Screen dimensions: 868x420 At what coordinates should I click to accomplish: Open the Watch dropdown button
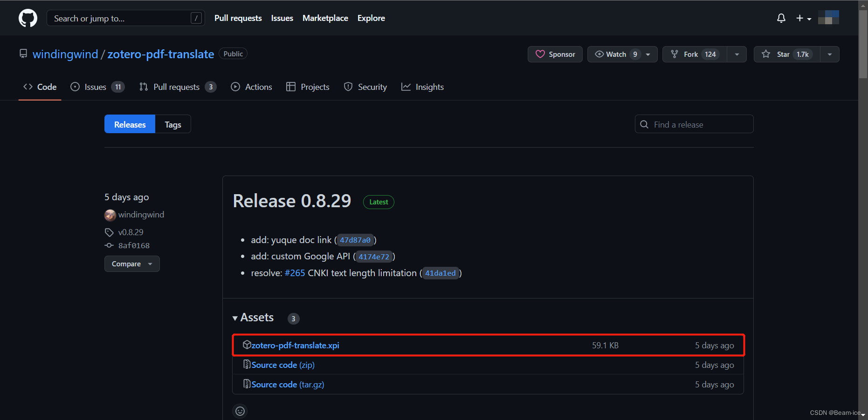point(622,54)
